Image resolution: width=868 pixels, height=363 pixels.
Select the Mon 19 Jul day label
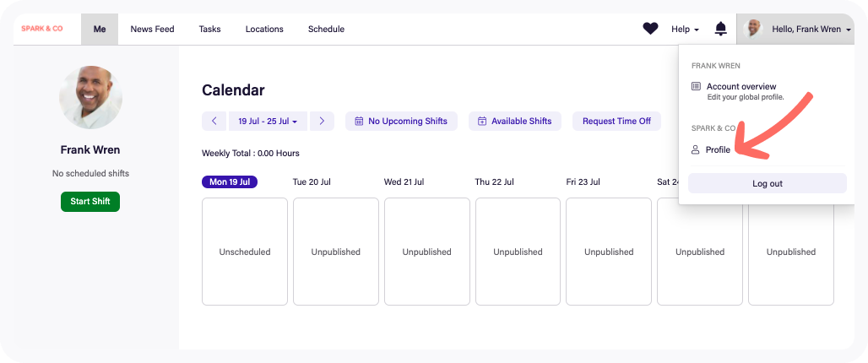coord(230,181)
